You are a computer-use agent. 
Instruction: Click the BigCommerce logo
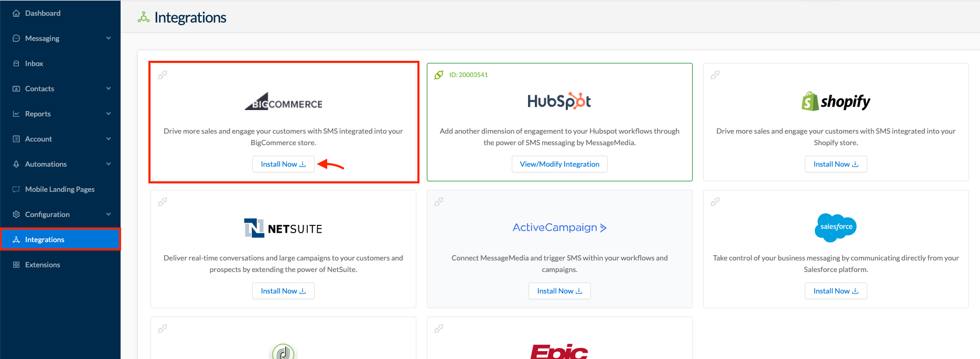click(283, 102)
